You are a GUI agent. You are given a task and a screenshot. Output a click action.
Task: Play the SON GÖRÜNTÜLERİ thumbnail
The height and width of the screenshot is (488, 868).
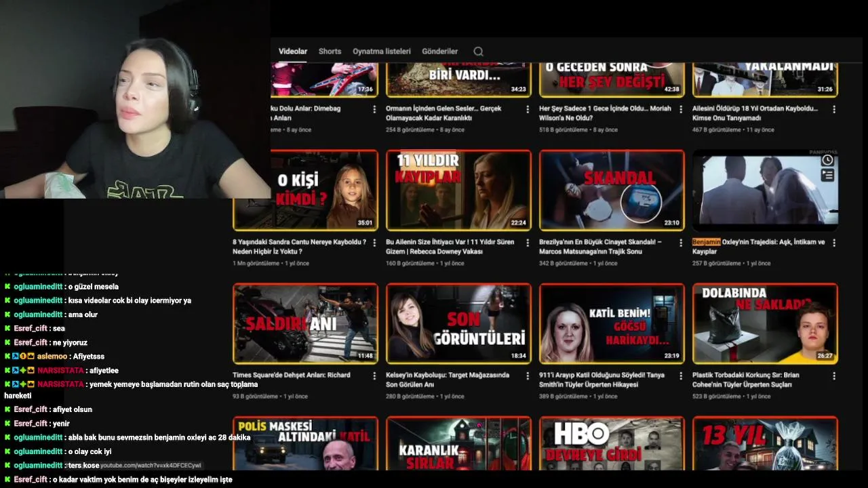tap(458, 323)
